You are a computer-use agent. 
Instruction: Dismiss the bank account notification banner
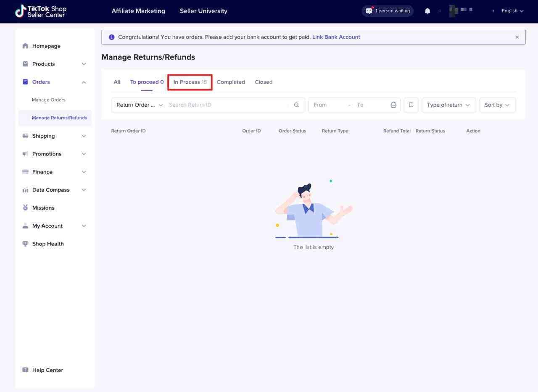tap(517, 37)
